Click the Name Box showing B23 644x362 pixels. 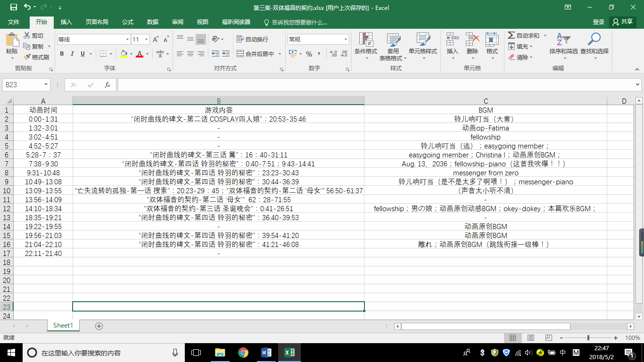point(26,85)
